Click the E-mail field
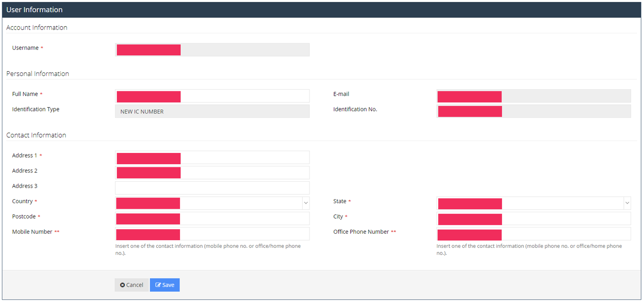The height and width of the screenshot is (303, 644). [533, 96]
